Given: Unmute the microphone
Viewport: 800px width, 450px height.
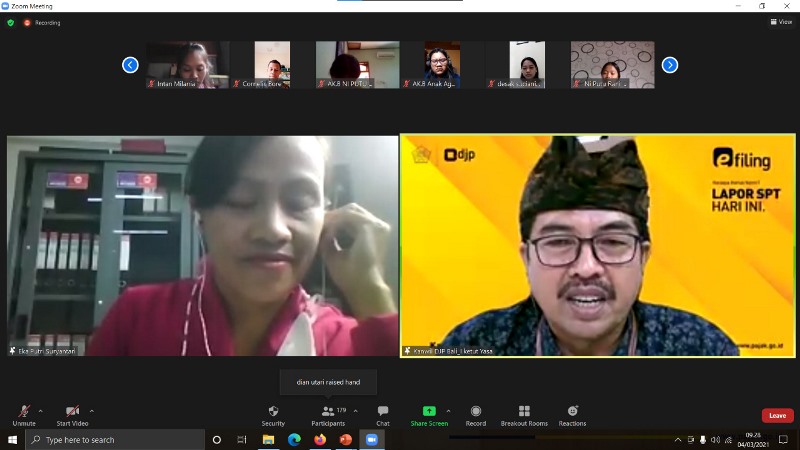Looking at the screenshot, I should coord(24,415).
